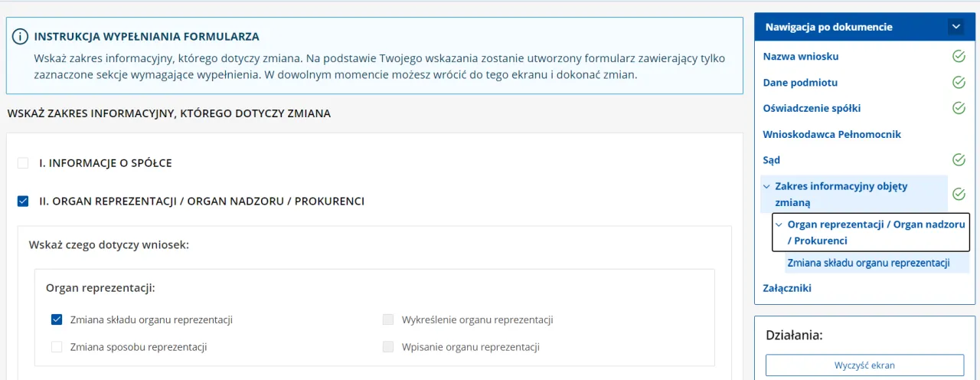Image resolution: width=980 pixels, height=380 pixels.
Task: Click the green checkmark next to Dane podmiotu
Action: 958,82
